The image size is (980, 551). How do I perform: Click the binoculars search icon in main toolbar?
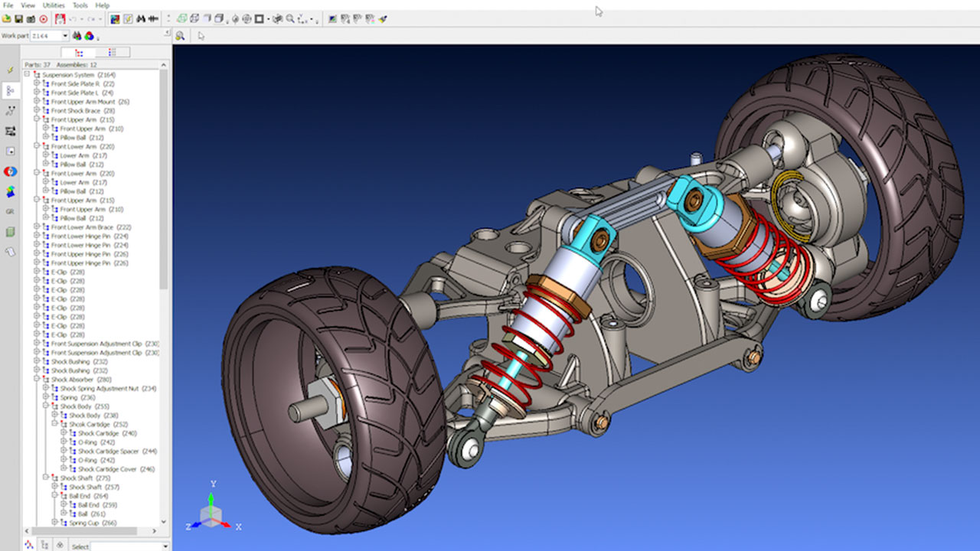(x=142, y=18)
